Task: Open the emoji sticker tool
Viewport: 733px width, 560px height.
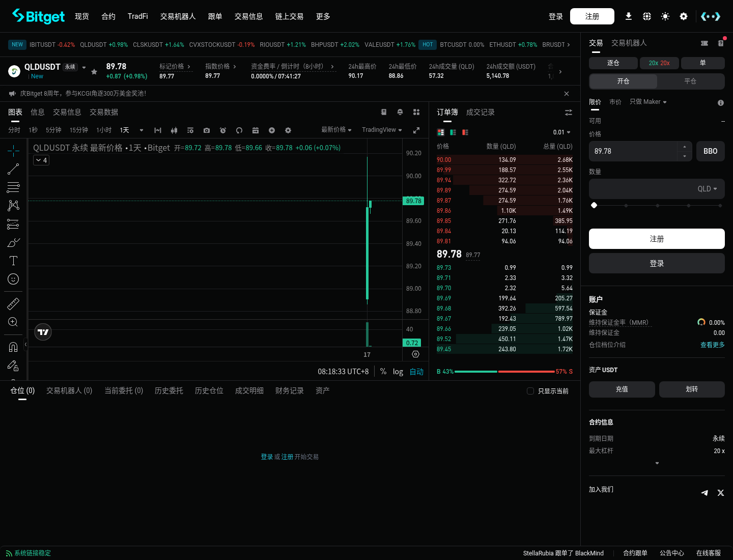Action: [13, 279]
